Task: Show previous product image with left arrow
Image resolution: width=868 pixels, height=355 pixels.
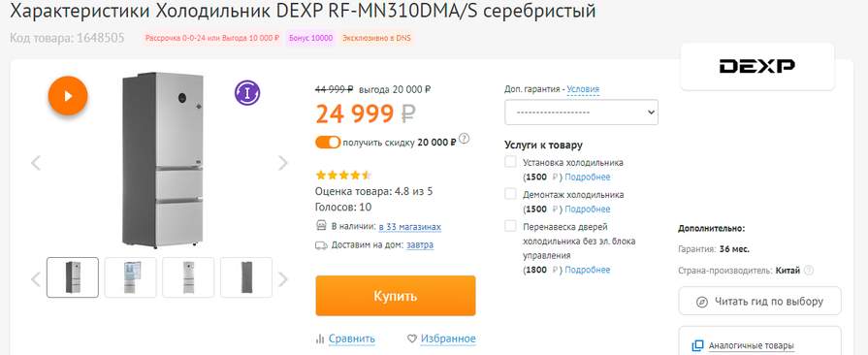Action: click(x=36, y=163)
